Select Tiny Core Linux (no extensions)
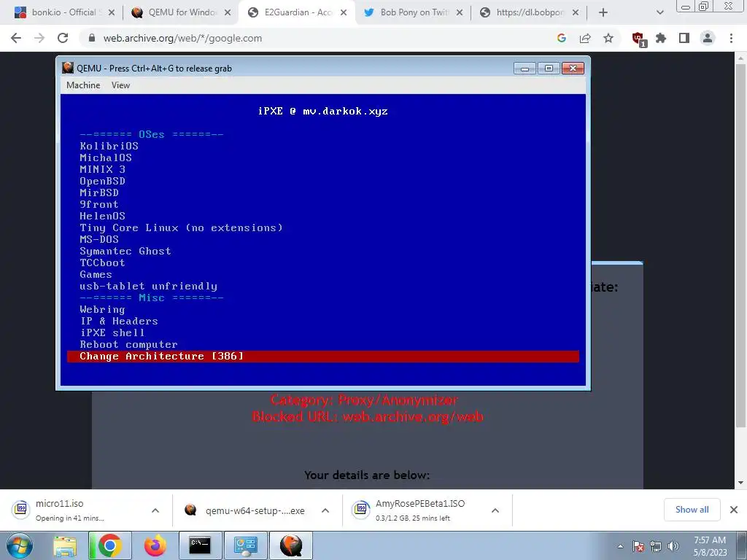This screenshot has width=747, height=560. click(181, 227)
